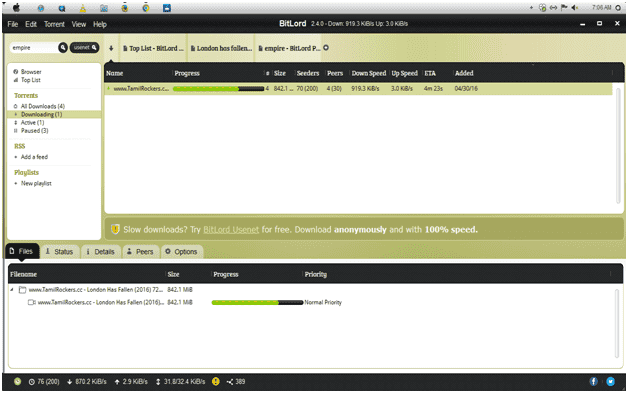
Task: Sort torrents by Added column
Action: point(464,73)
